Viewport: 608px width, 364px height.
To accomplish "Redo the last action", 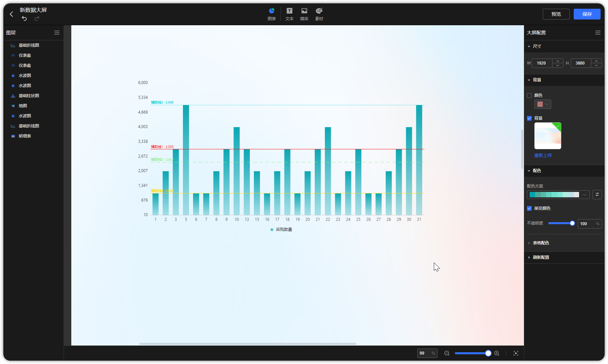I will pyautogui.click(x=37, y=18).
